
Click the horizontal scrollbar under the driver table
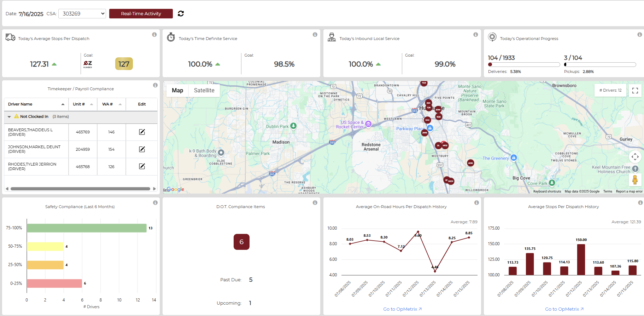coord(80,189)
